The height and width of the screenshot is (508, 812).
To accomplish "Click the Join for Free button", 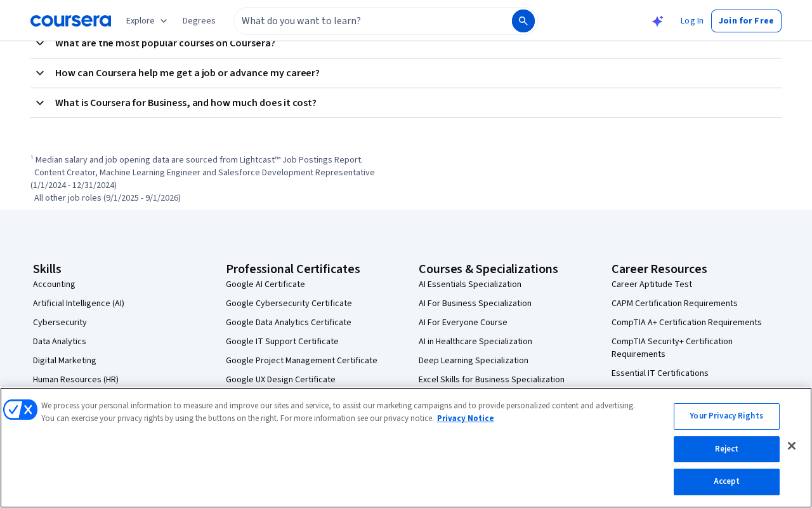I will pos(746,21).
